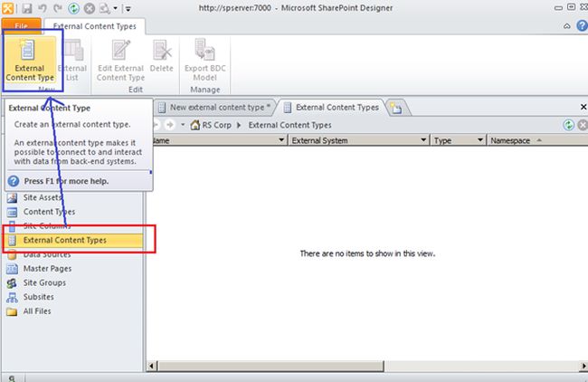Screen dimensions: 588x382
Task: Open Type column filter dropdown
Action: (x=479, y=140)
